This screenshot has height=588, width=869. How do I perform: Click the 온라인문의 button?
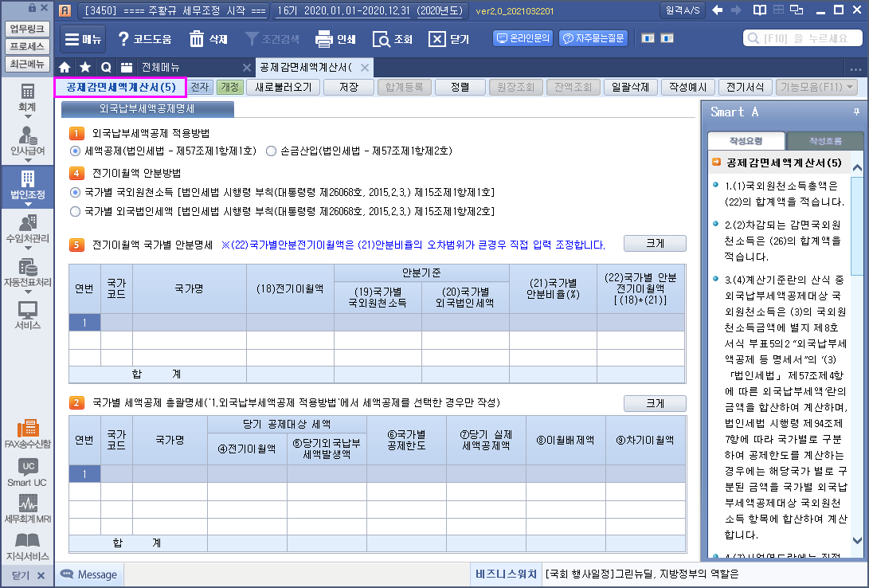[x=523, y=38]
